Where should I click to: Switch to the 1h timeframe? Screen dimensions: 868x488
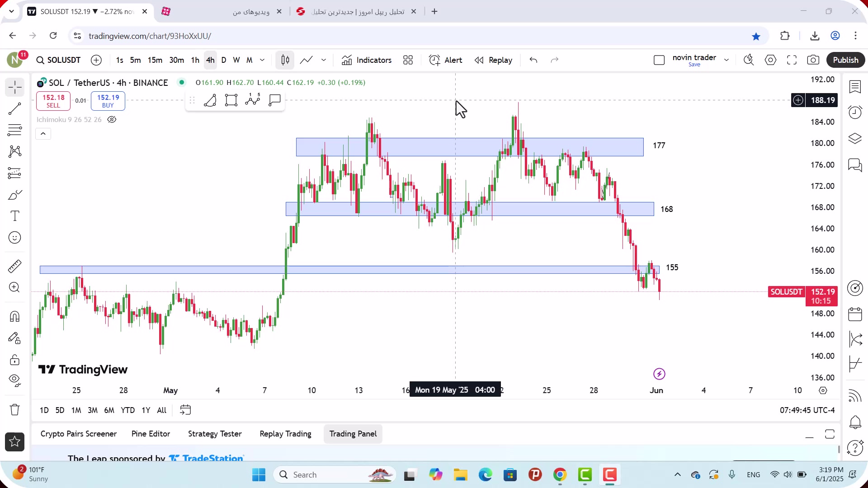point(195,60)
